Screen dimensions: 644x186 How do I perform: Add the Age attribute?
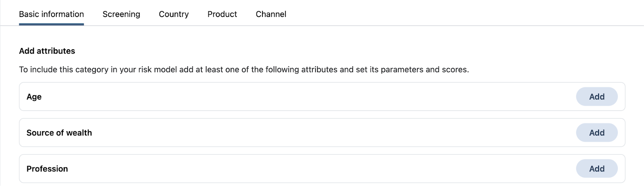(597, 97)
